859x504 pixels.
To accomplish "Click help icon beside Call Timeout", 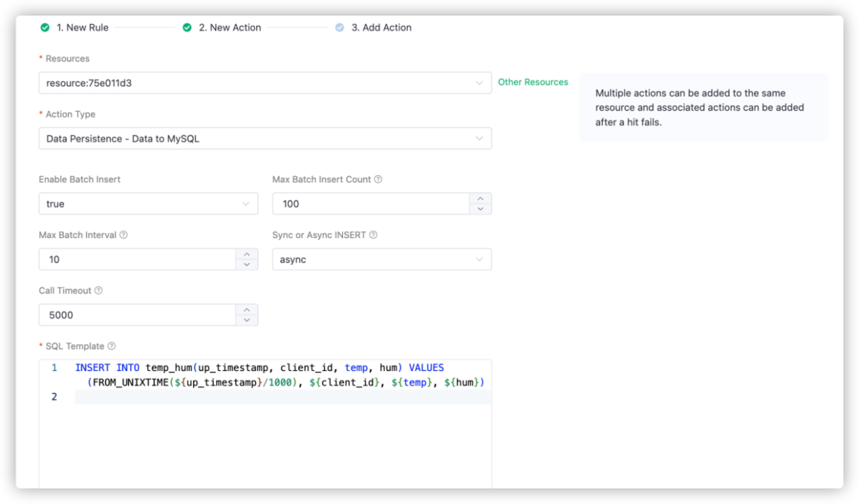I will (x=99, y=290).
